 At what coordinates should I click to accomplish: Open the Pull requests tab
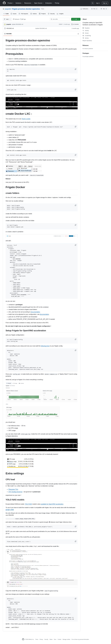(24, 14)
